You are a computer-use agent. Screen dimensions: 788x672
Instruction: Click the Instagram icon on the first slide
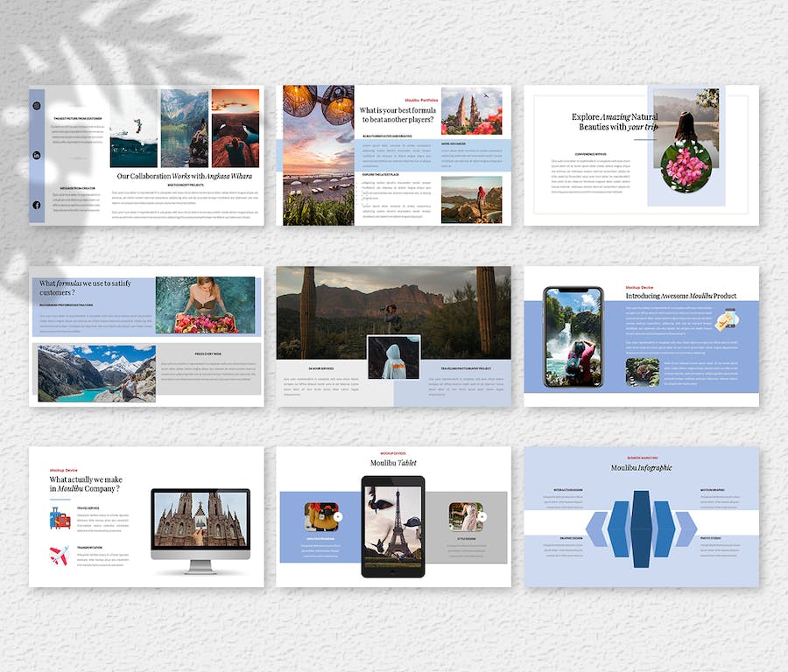37,106
